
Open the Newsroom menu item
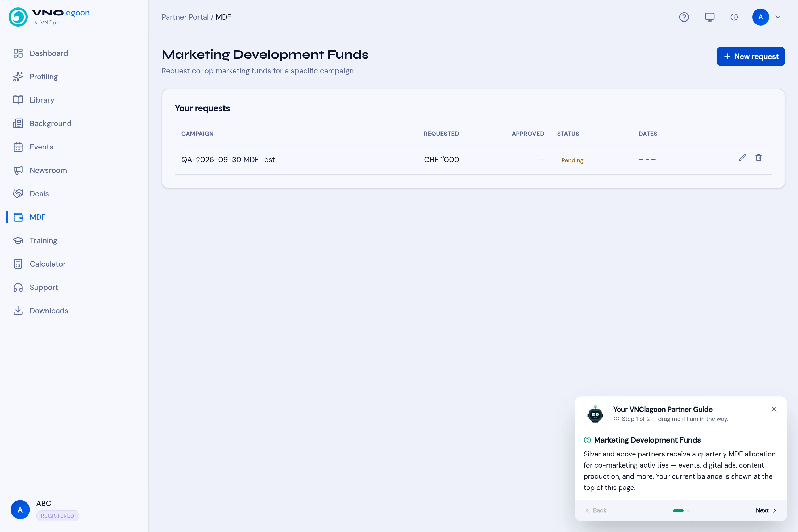coord(74,170)
